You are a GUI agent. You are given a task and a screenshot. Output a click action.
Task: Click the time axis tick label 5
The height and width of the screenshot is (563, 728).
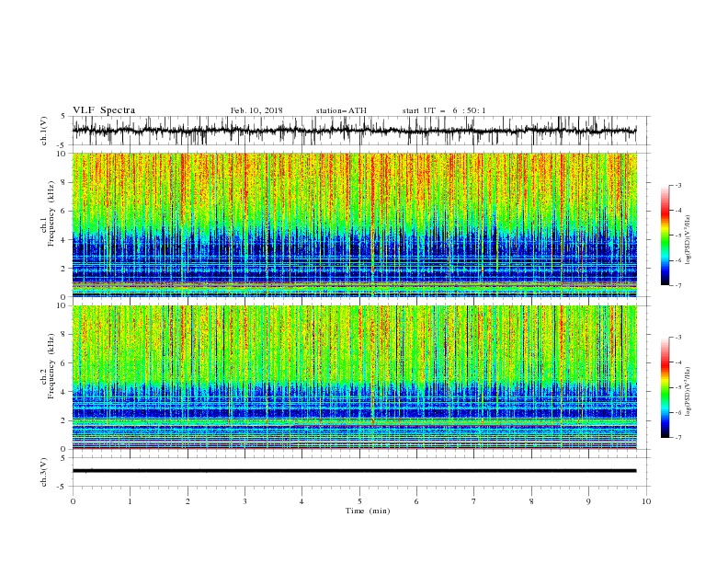coord(359,501)
